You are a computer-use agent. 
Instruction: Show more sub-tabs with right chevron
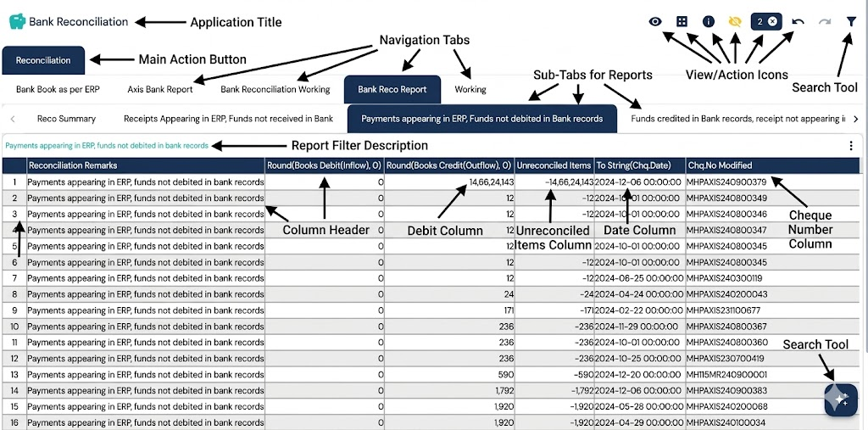856,119
